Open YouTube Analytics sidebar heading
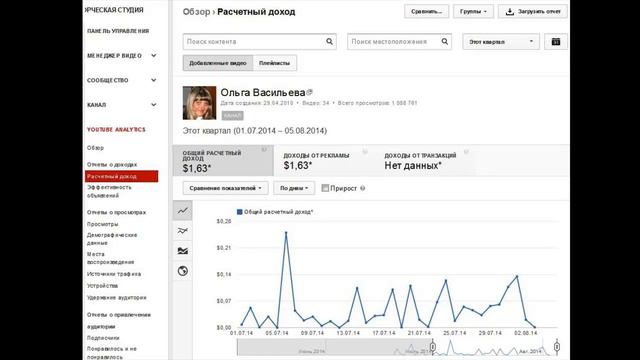Image resolution: width=640 pixels, height=360 pixels. pos(116,129)
